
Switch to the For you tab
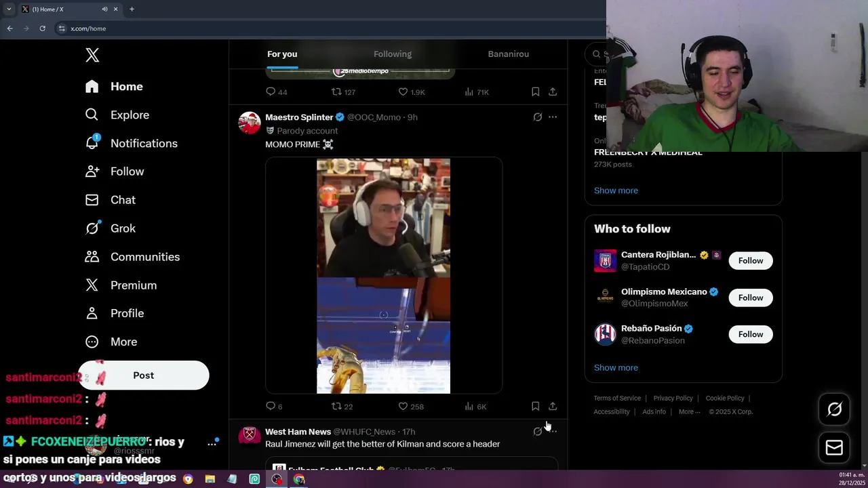tap(282, 54)
